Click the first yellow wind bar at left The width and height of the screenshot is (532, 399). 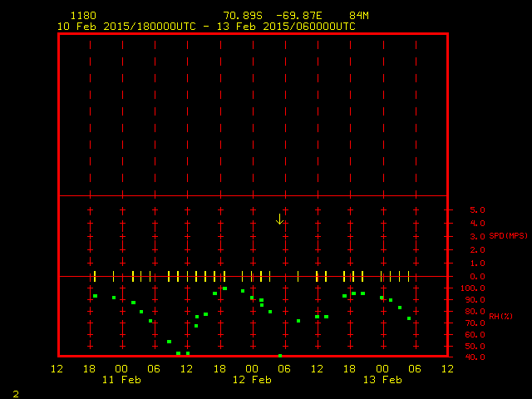(95, 276)
